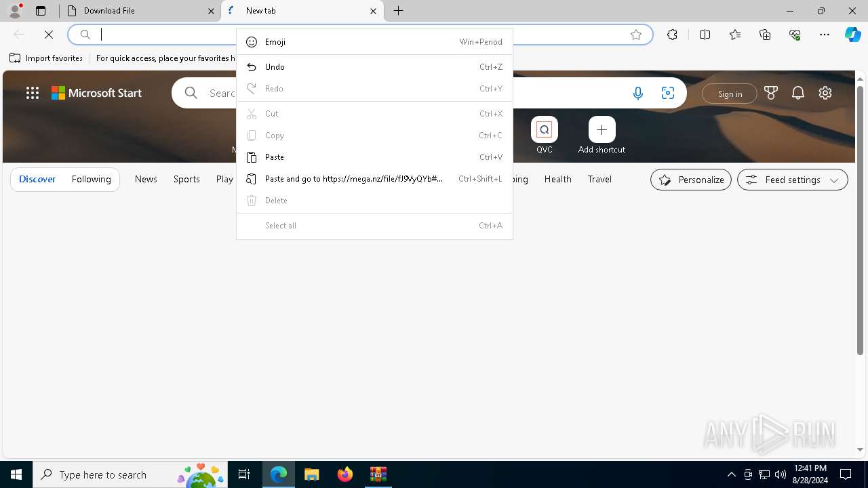Screen dimensions: 868x488
Task: Click the Personalize button
Action: tap(691, 180)
